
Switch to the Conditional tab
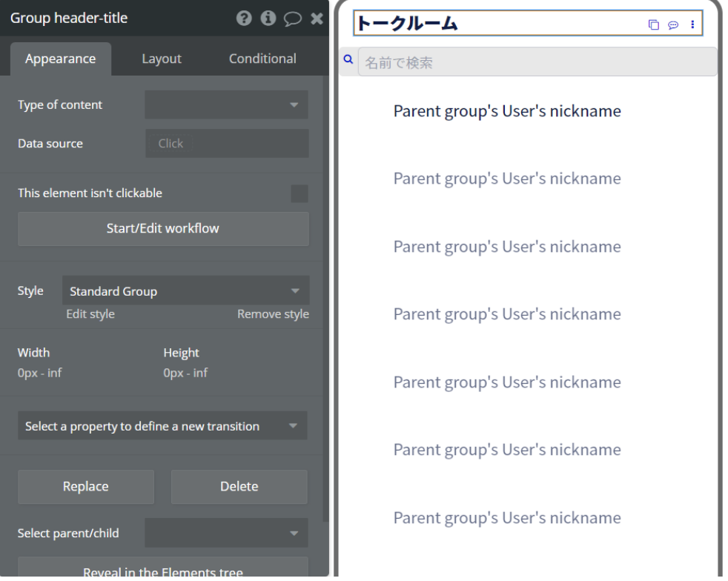click(262, 59)
